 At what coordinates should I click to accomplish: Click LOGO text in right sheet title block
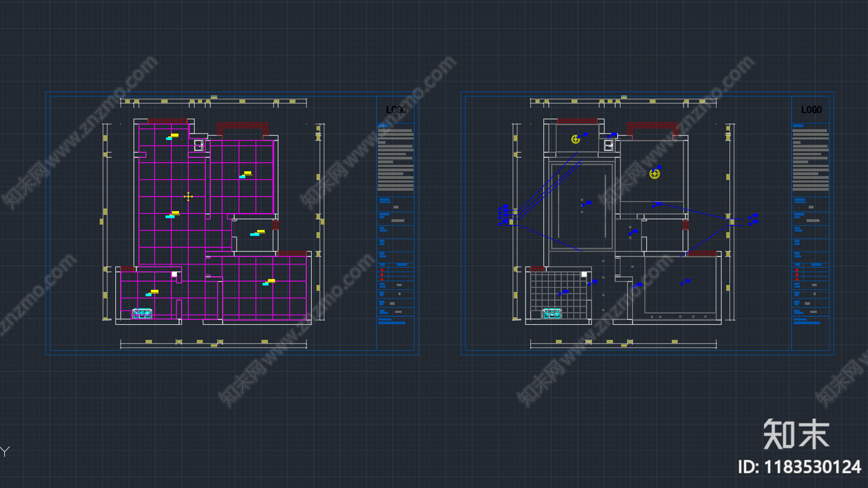coord(811,110)
